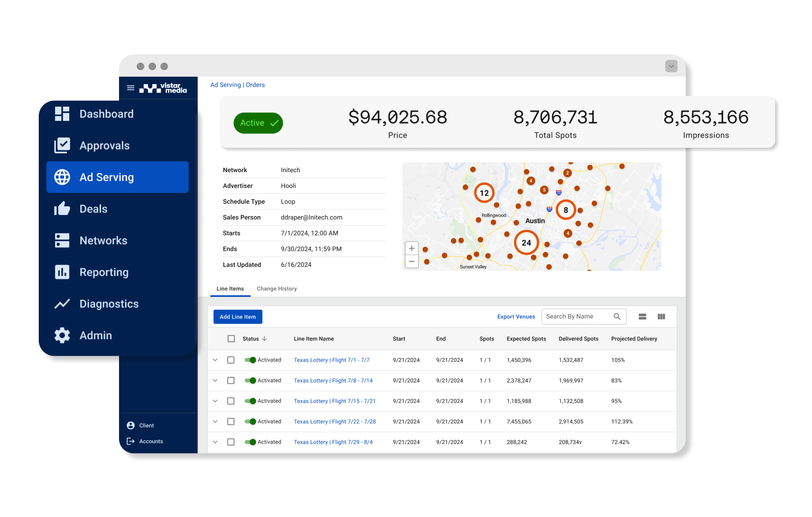Open Diagnostics trend line icon

click(x=62, y=304)
